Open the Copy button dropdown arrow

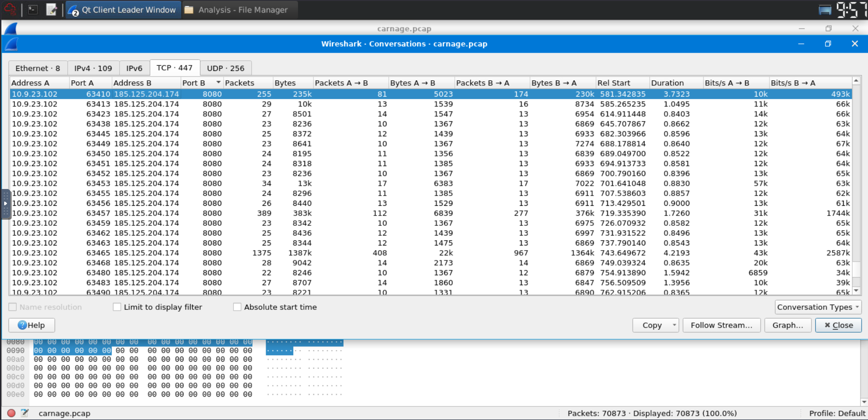coord(674,325)
